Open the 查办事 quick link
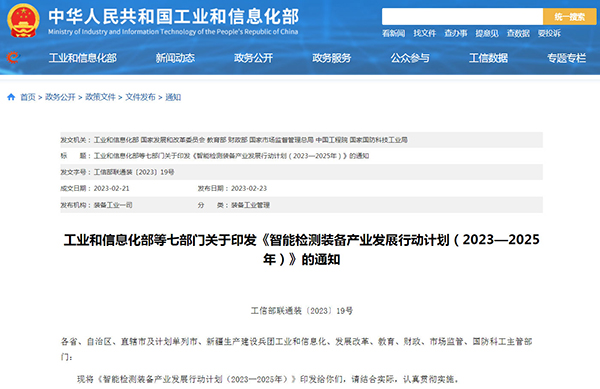The image size is (600, 389). point(456,33)
